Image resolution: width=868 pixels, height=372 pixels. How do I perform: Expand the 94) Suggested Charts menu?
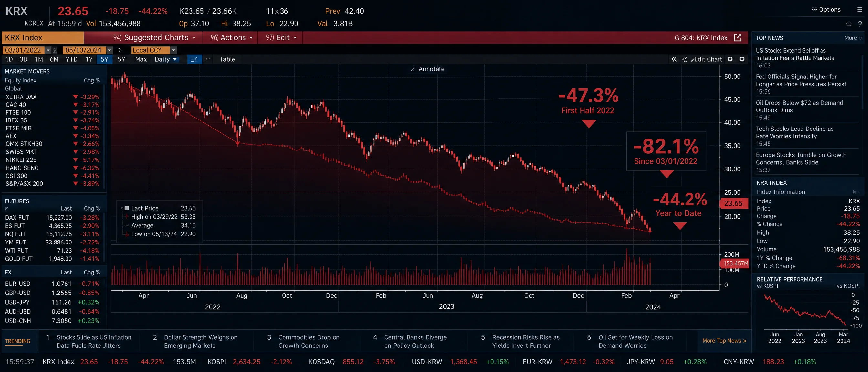click(x=154, y=38)
